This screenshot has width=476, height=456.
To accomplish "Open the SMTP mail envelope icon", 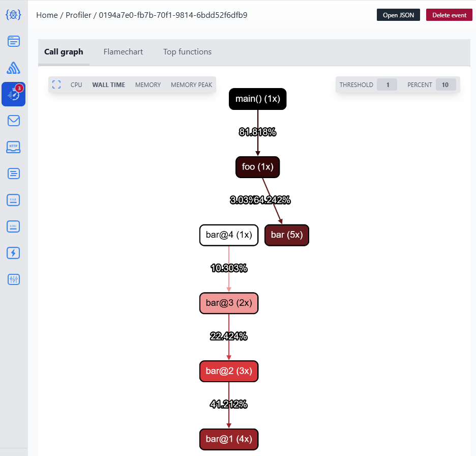I will click(14, 121).
